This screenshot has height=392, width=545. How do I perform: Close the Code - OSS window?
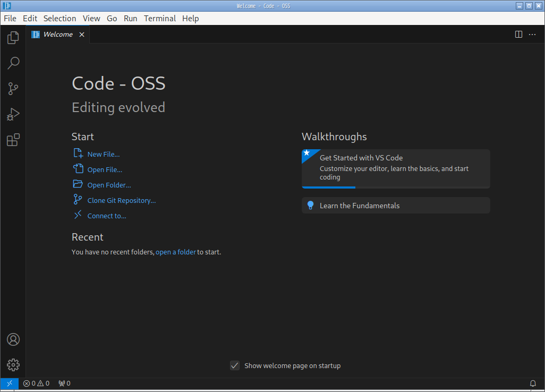click(539, 6)
